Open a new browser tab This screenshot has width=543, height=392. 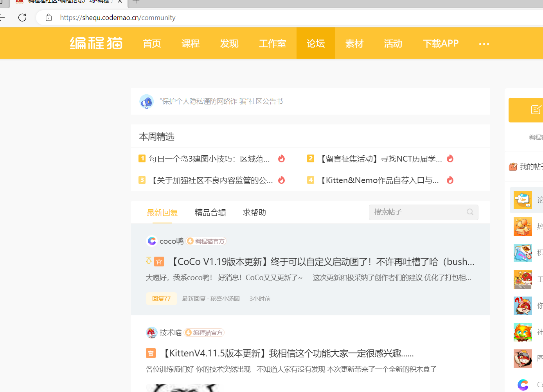click(136, 1)
